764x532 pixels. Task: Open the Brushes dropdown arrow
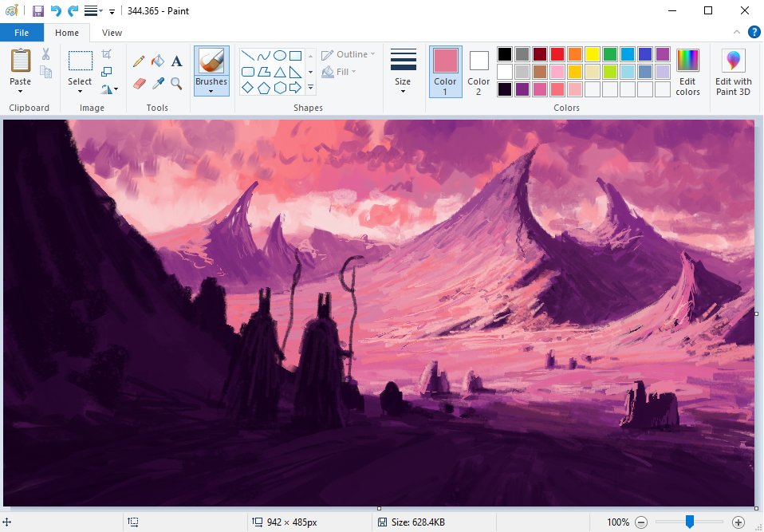211,91
